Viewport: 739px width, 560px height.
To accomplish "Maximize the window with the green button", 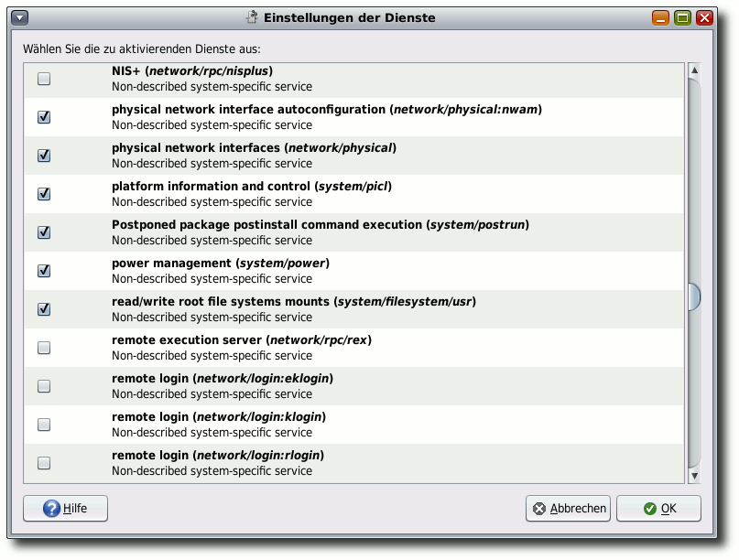I will click(x=682, y=18).
